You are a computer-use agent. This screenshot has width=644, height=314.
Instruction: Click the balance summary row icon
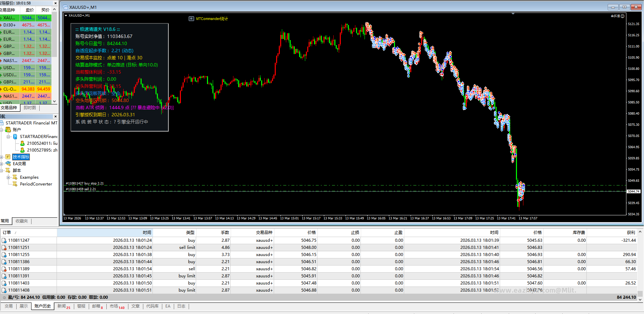coord(4,297)
